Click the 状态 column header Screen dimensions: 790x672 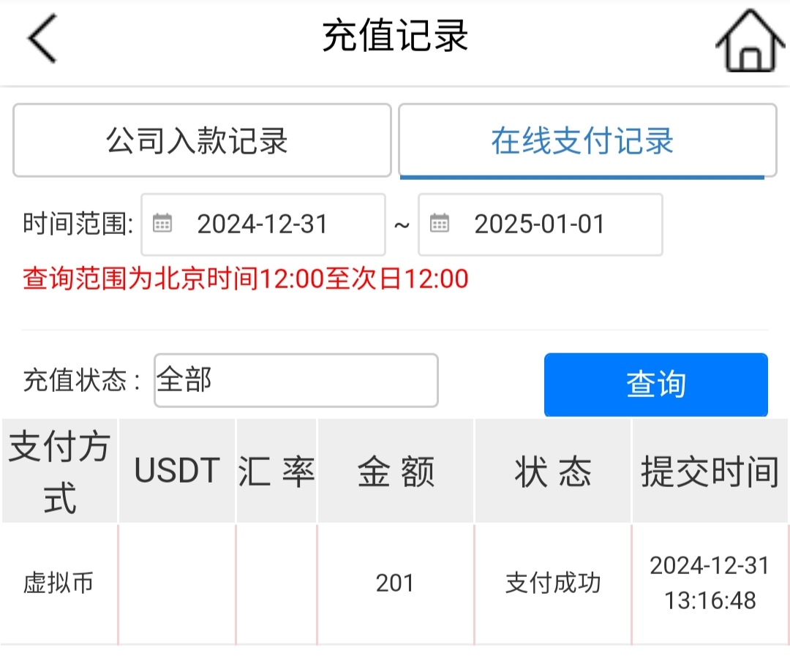(x=553, y=472)
